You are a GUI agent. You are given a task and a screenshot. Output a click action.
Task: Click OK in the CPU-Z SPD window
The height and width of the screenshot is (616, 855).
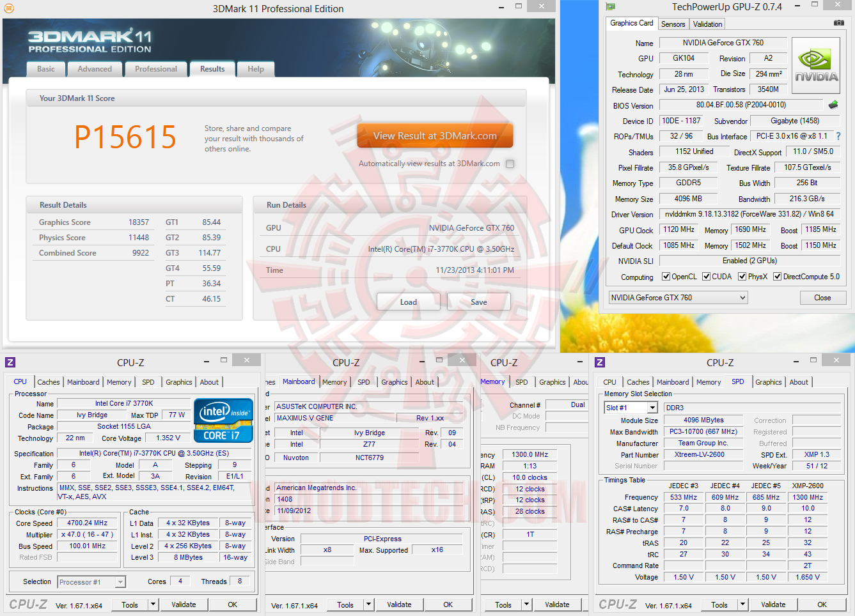click(x=822, y=604)
